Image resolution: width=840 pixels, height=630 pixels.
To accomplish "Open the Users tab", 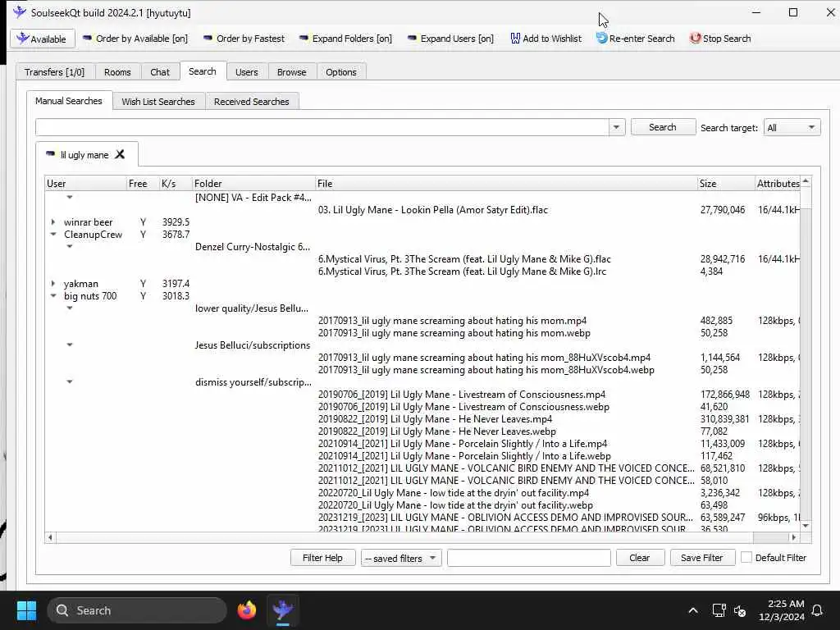I will (x=246, y=72).
